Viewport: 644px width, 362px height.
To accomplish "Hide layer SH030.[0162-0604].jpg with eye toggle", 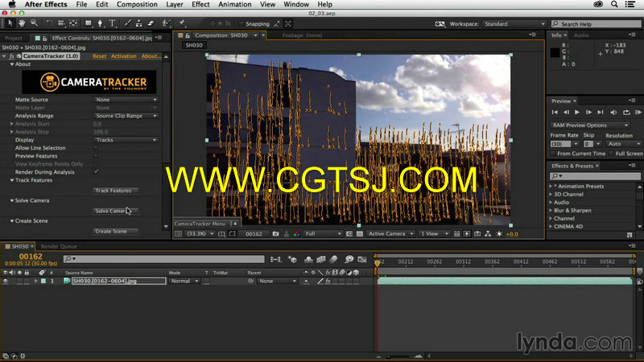I will tap(6, 281).
